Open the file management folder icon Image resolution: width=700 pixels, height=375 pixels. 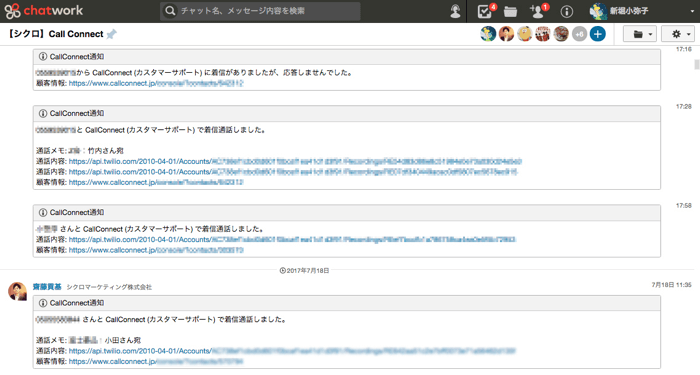[510, 12]
